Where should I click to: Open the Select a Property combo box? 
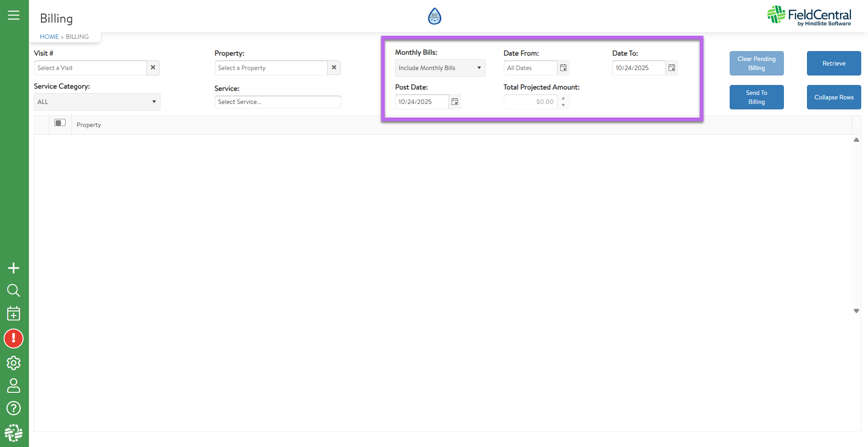(271, 68)
